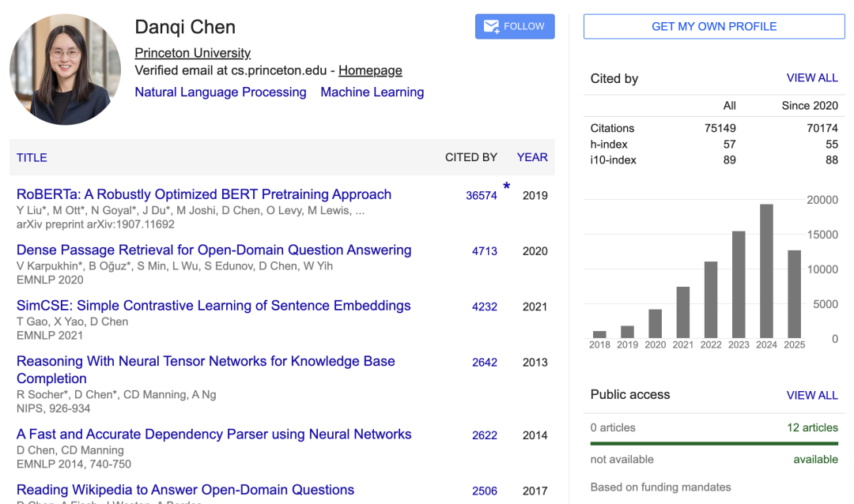Sort publications by Year column

[532, 157]
